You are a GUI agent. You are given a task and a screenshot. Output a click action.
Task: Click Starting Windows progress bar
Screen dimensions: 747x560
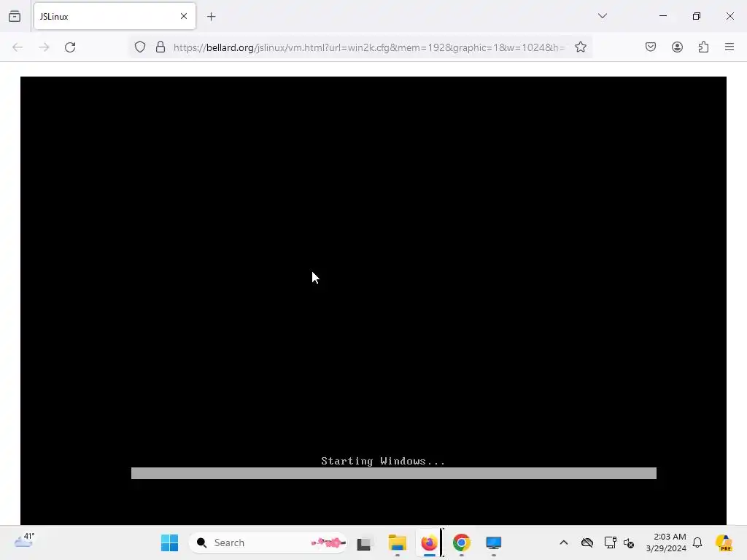[393, 472]
